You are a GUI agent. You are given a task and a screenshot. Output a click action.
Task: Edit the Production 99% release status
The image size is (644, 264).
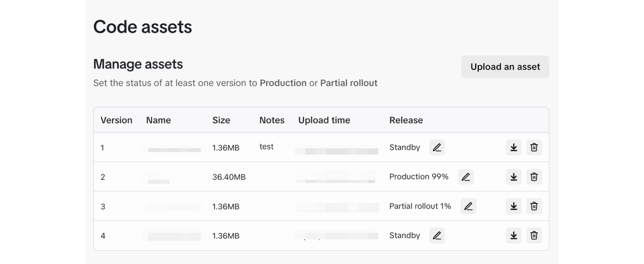coord(465,177)
